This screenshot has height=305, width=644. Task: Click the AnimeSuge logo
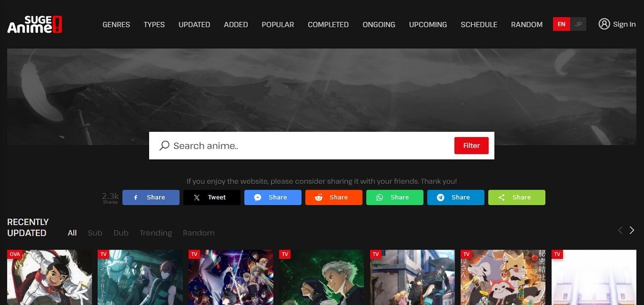[35, 24]
